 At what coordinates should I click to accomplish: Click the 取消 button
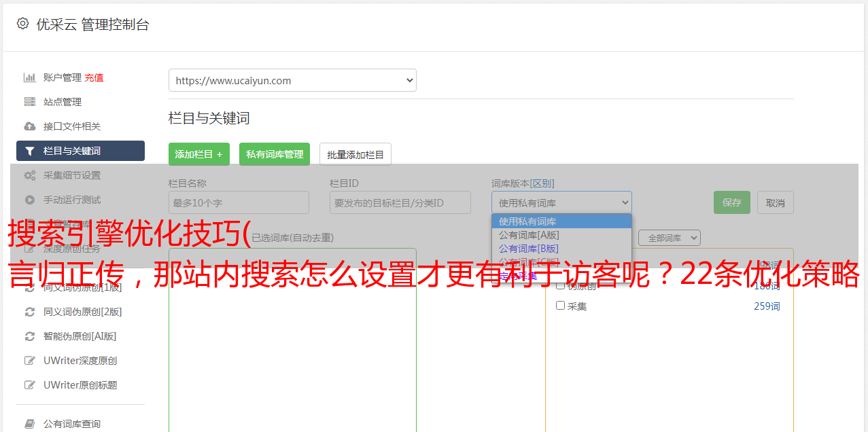776,202
